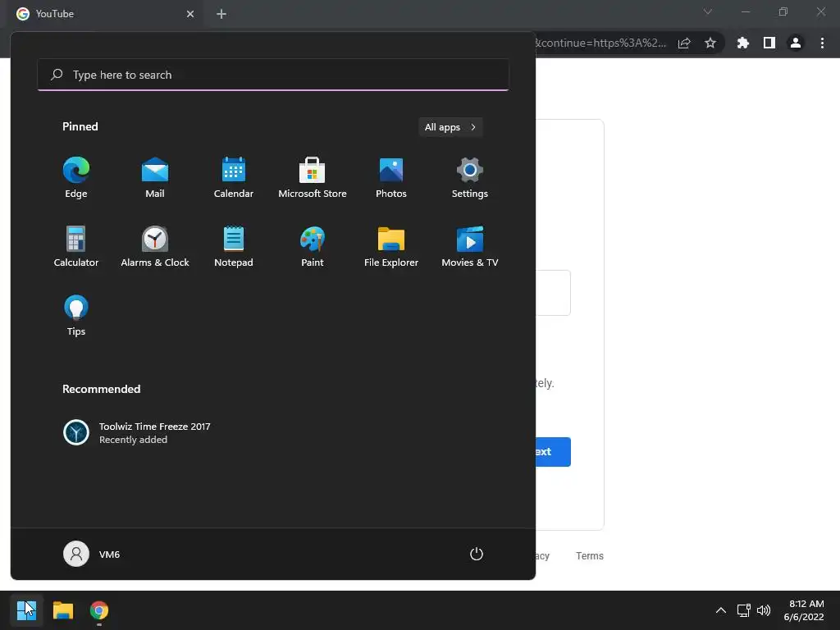Viewport: 840px width, 630px height.
Task: Close the YouTube tab
Action: click(x=190, y=14)
